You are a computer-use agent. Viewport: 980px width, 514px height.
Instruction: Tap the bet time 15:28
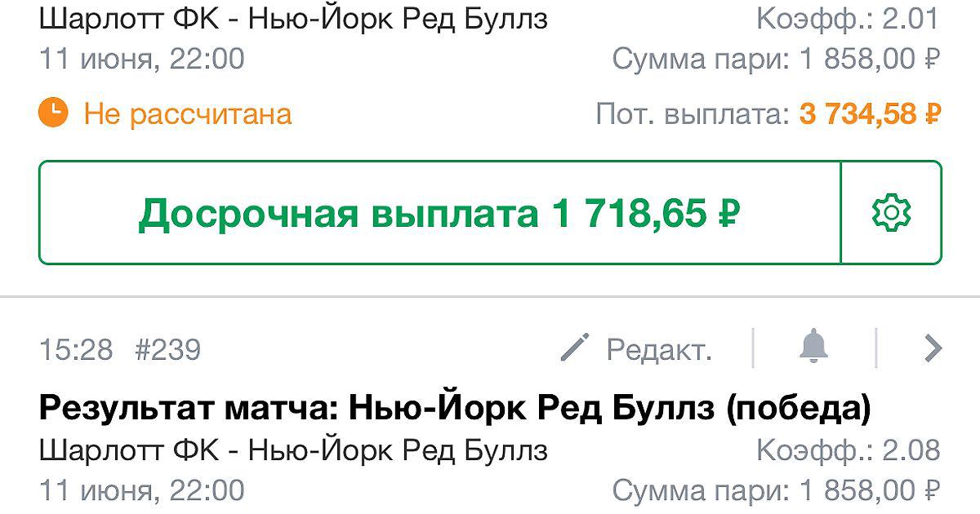point(76,350)
